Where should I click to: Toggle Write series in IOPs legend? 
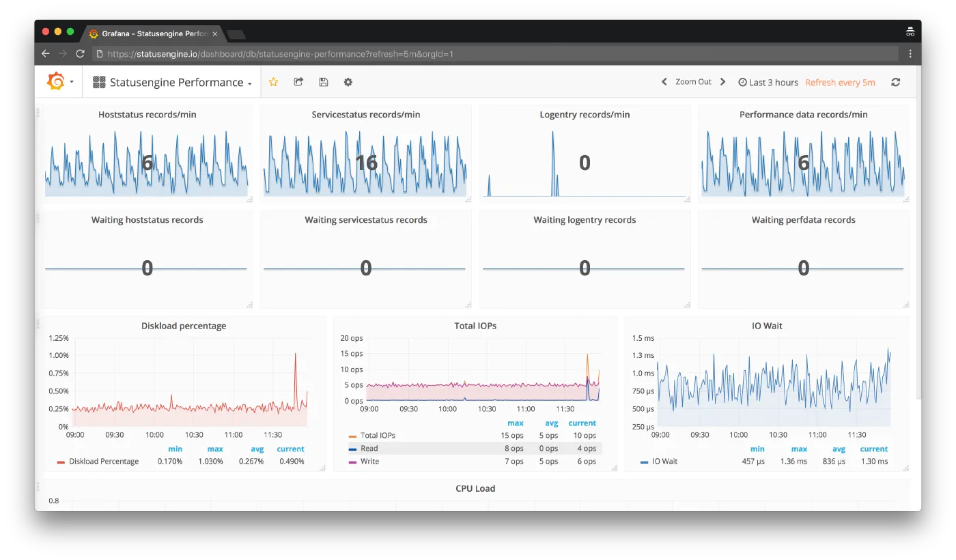tap(369, 462)
